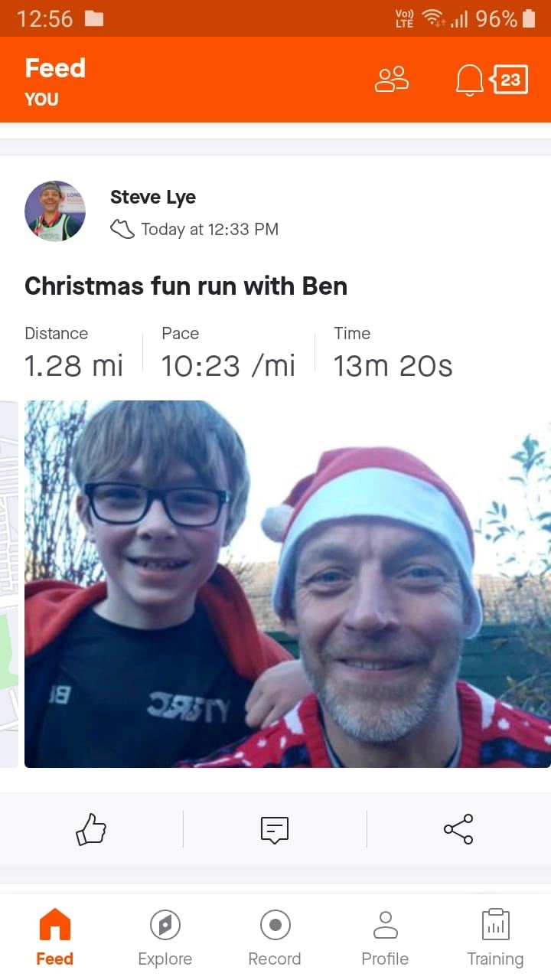Open the Profile tab
The image size is (551, 980).
pyautogui.click(x=386, y=938)
